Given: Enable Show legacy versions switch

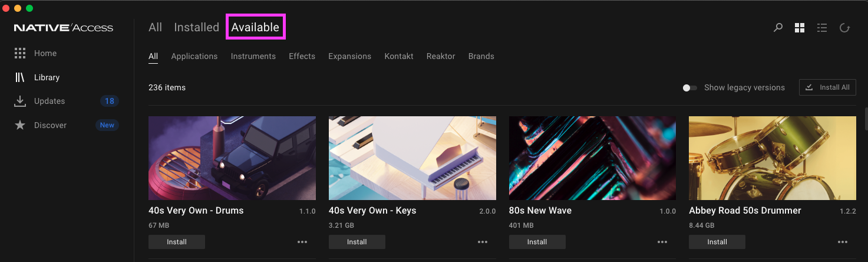Looking at the screenshot, I should 689,88.
